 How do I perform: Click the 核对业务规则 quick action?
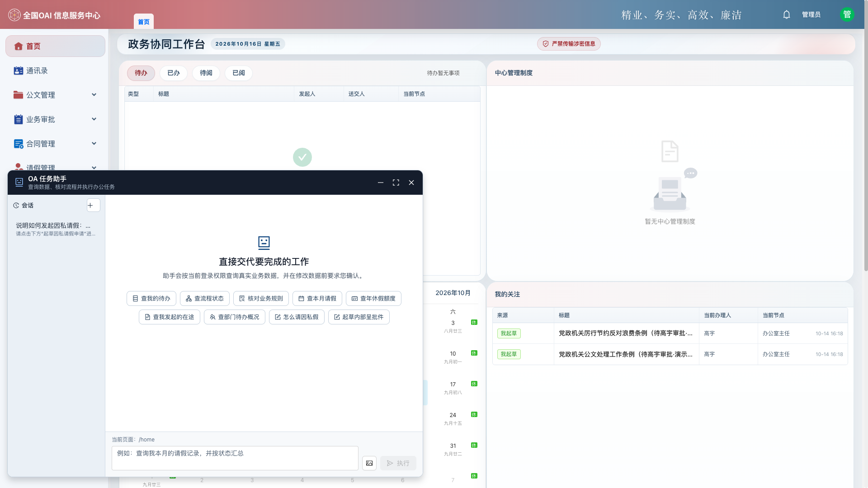[261, 299]
